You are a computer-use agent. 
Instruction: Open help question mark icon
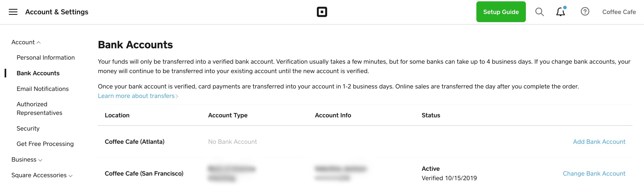click(585, 12)
